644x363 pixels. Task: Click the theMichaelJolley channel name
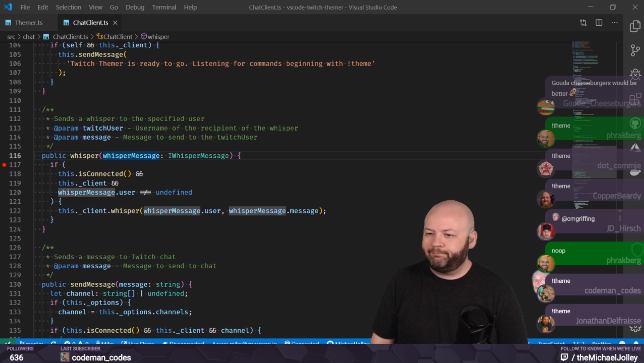pyautogui.click(x=607, y=358)
